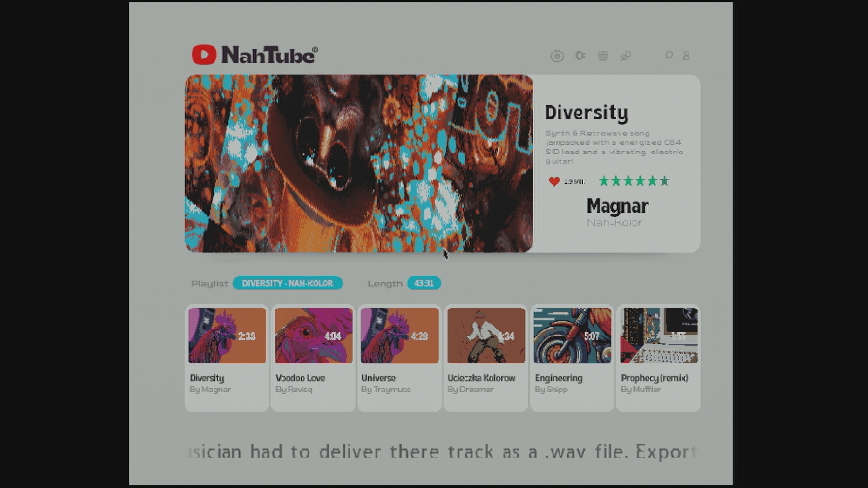Open search with the magnifier icon

click(669, 55)
